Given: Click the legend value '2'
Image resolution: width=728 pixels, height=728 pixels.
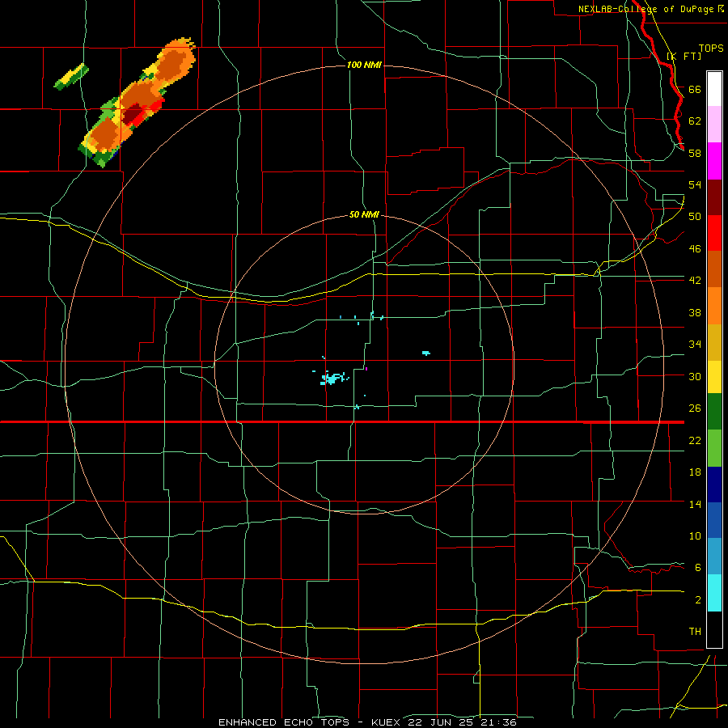Looking at the screenshot, I should tap(698, 600).
